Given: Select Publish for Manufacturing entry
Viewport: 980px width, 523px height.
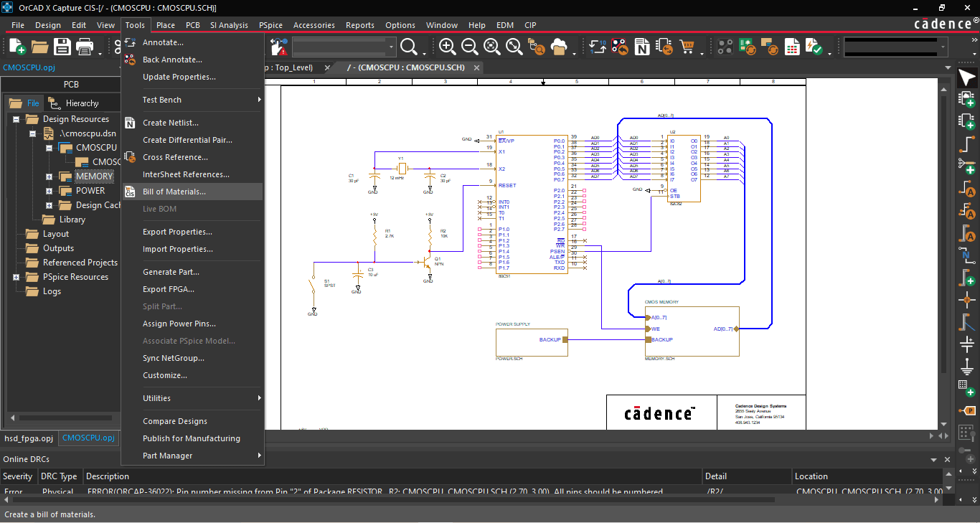Looking at the screenshot, I should tap(192, 438).
